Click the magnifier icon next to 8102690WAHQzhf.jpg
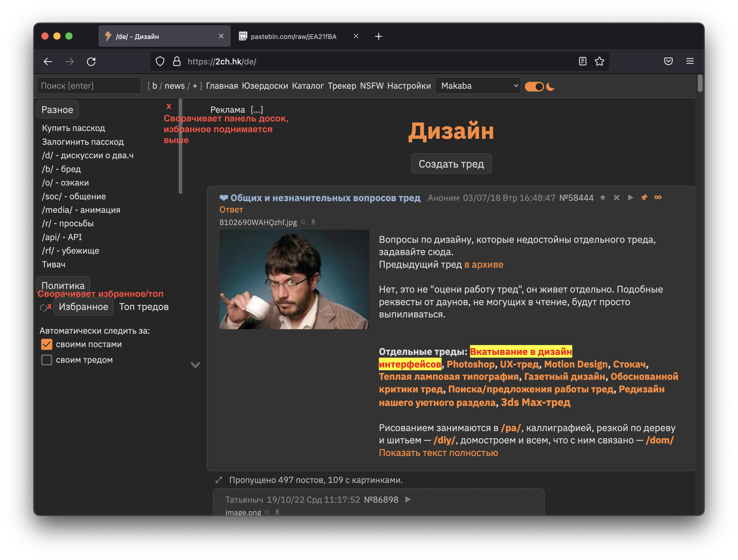 pyautogui.click(x=303, y=222)
